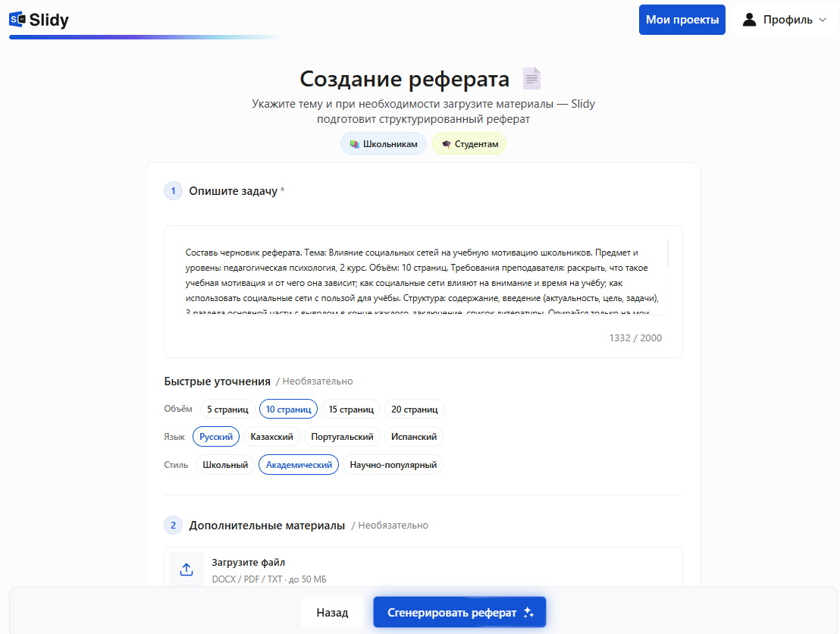840x634 pixels.
Task: Click DOCX / PDF / TXT · до 50 МБ text
Action: (x=269, y=579)
